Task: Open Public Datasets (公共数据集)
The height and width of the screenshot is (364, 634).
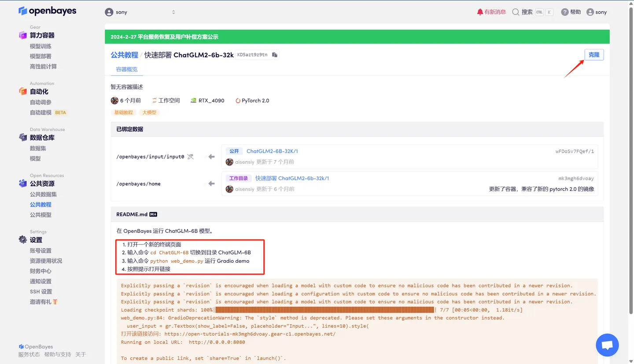Action: pos(43,195)
